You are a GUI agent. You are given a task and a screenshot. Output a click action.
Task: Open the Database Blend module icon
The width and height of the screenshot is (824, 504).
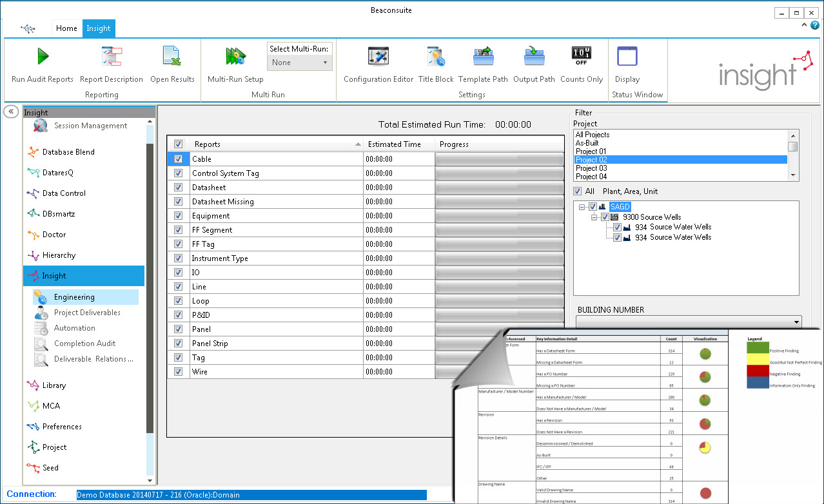(x=33, y=152)
